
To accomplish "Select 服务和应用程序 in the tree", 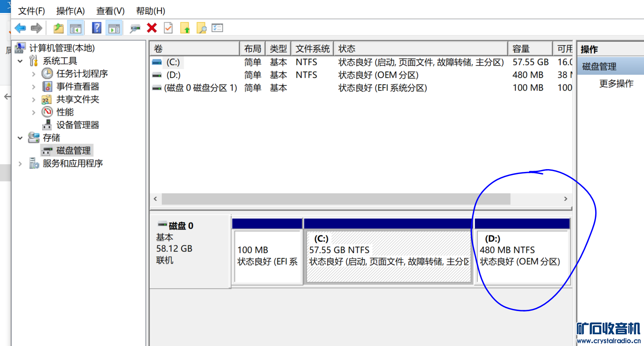I will click(x=73, y=163).
